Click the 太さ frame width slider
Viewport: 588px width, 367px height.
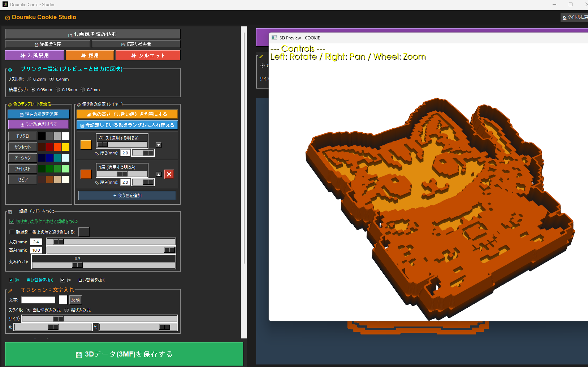(111, 242)
